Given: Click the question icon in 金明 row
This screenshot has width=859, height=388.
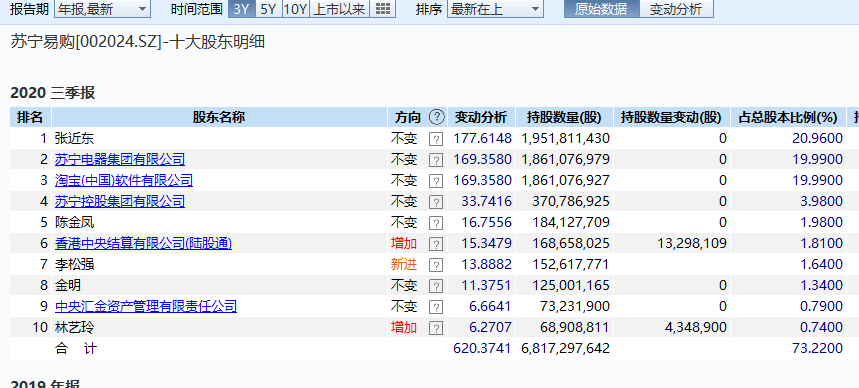Looking at the screenshot, I should click(436, 286).
